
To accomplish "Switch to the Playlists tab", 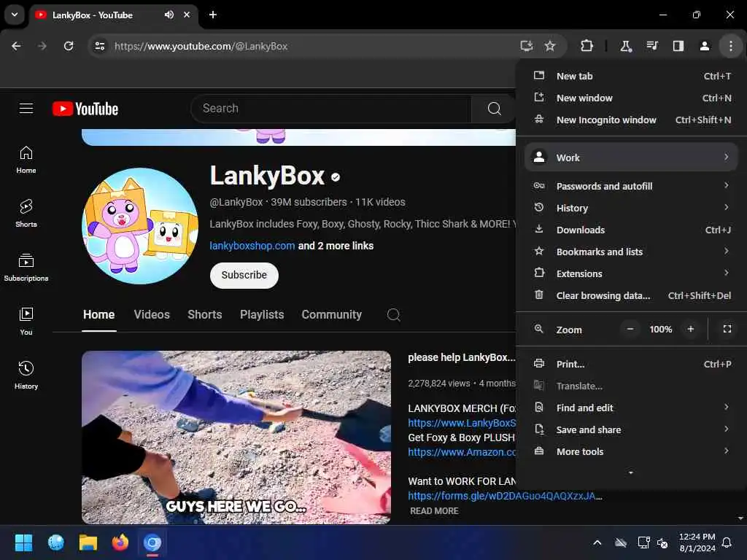I will click(x=262, y=315).
